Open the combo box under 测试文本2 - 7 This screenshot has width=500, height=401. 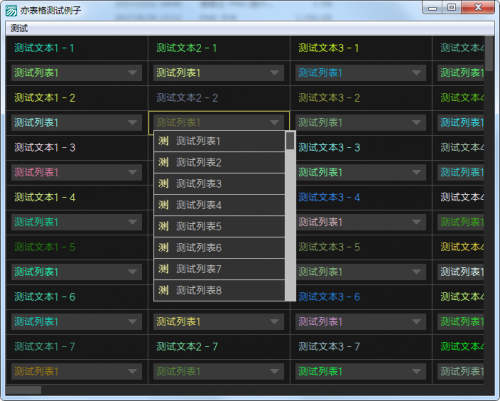click(x=219, y=371)
